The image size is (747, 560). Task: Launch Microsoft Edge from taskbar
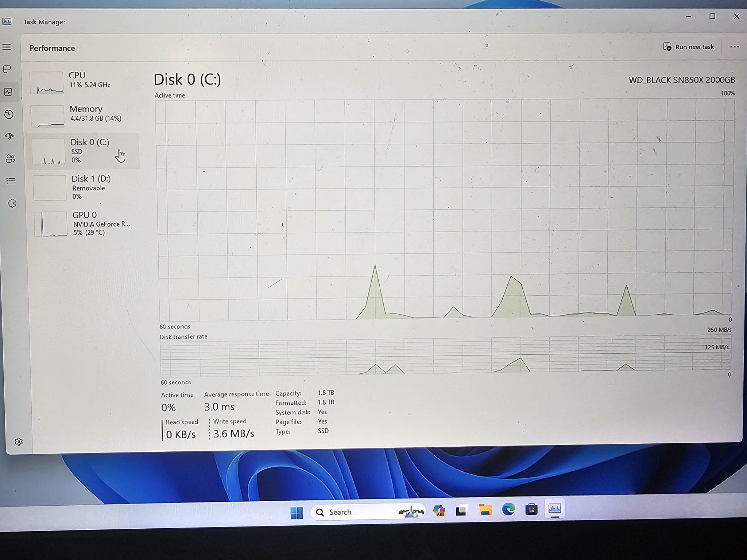tap(508, 509)
